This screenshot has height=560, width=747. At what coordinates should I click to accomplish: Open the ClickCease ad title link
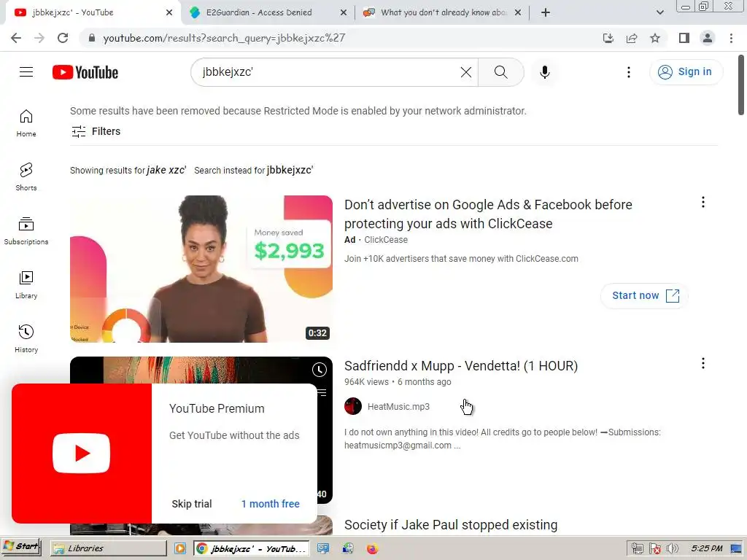pyautogui.click(x=488, y=214)
